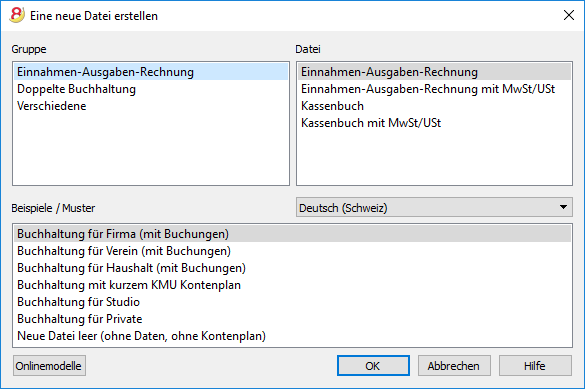Select Buchhaltung für Haushalt (mit Buchungen) template
The width and height of the screenshot is (585, 389).
pyautogui.click(x=292, y=268)
